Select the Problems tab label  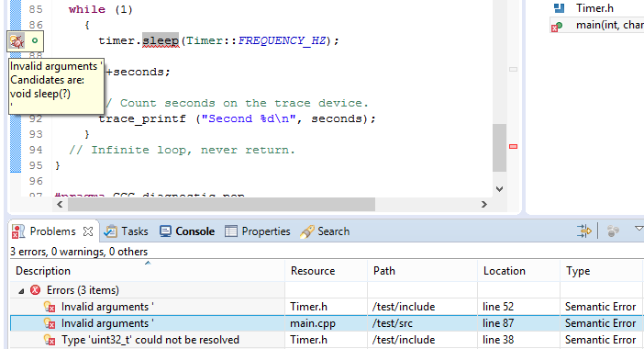pyautogui.click(x=52, y=231)
